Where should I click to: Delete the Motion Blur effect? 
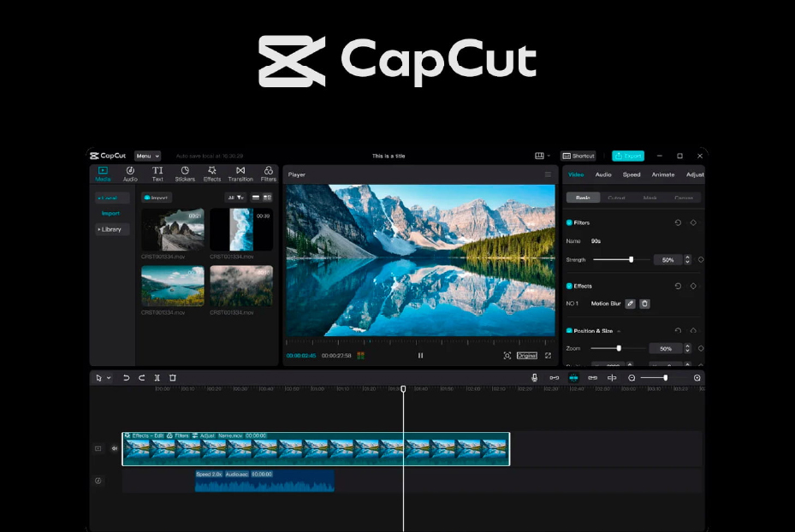(x=645, y=304)
